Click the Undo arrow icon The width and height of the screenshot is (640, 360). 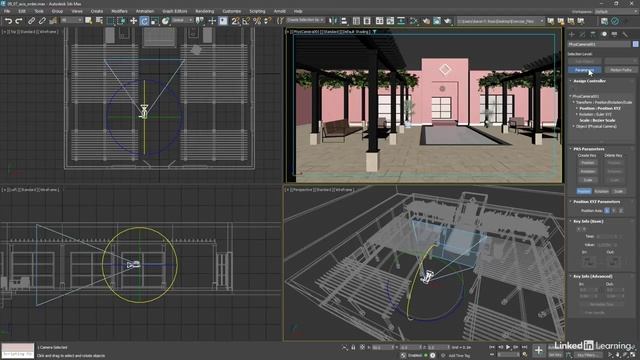click(x=8, y=21)
